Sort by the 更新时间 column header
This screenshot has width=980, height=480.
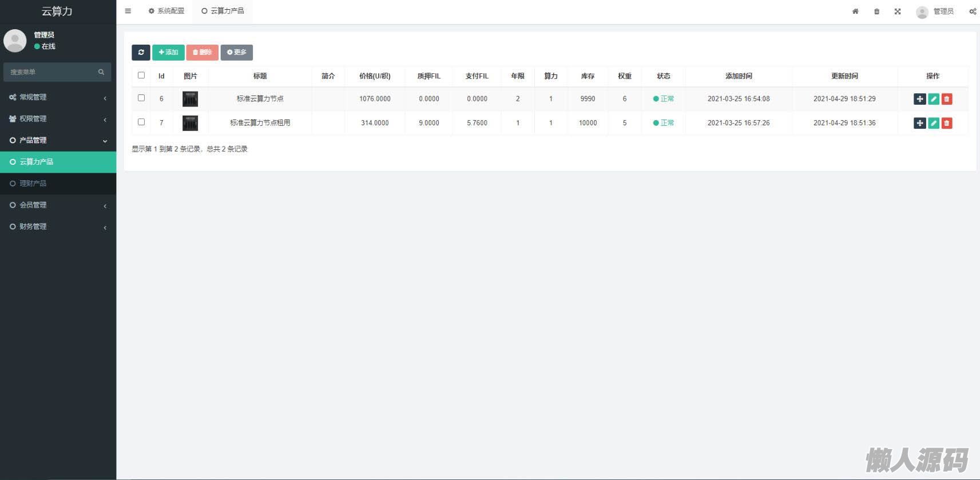coord(844,76)
